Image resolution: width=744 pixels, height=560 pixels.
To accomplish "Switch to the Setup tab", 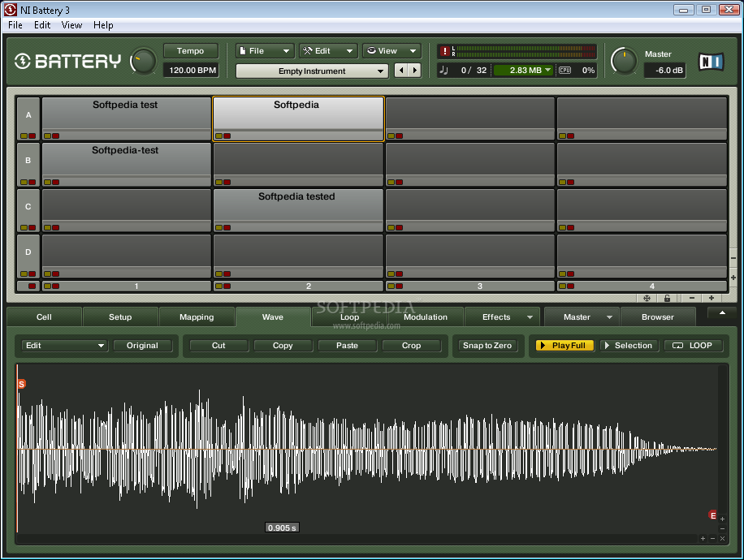I will tap(120, 317).
